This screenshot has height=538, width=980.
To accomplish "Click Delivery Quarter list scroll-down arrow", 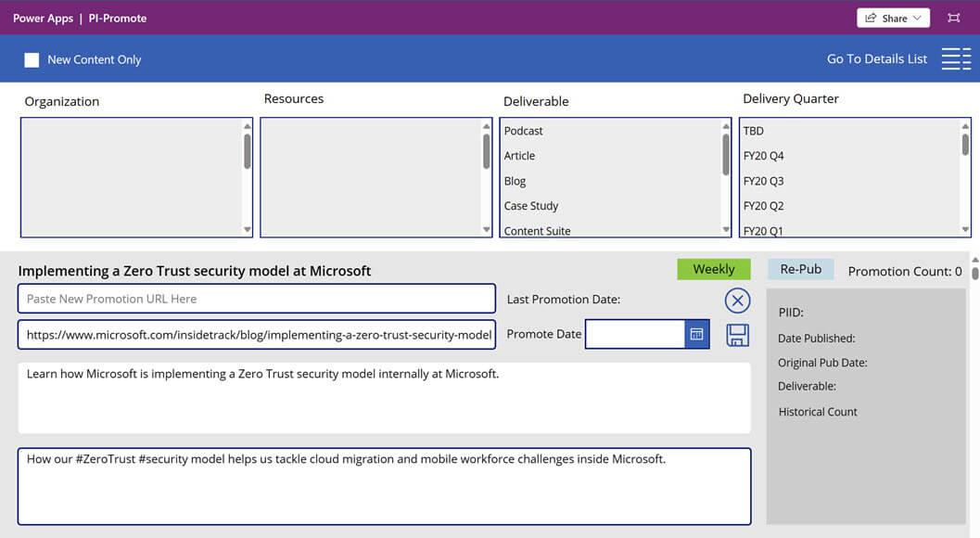I will (965, 230).
